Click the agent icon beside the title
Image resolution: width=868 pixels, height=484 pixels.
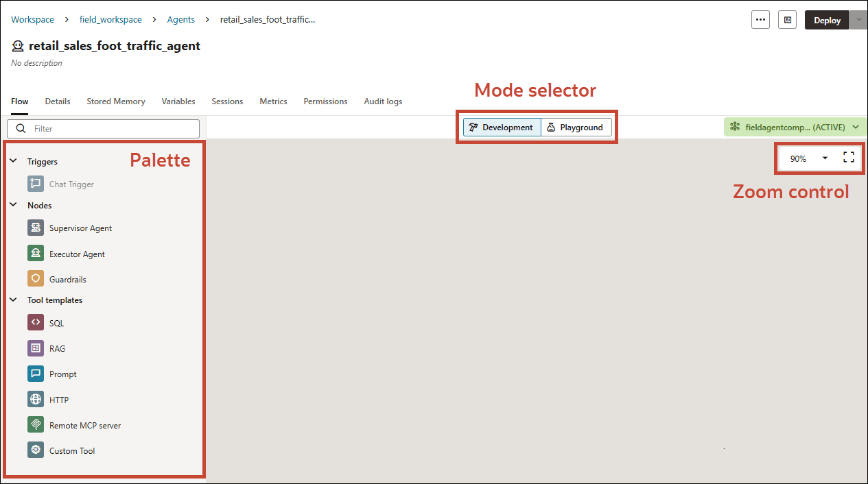[18, 46]
